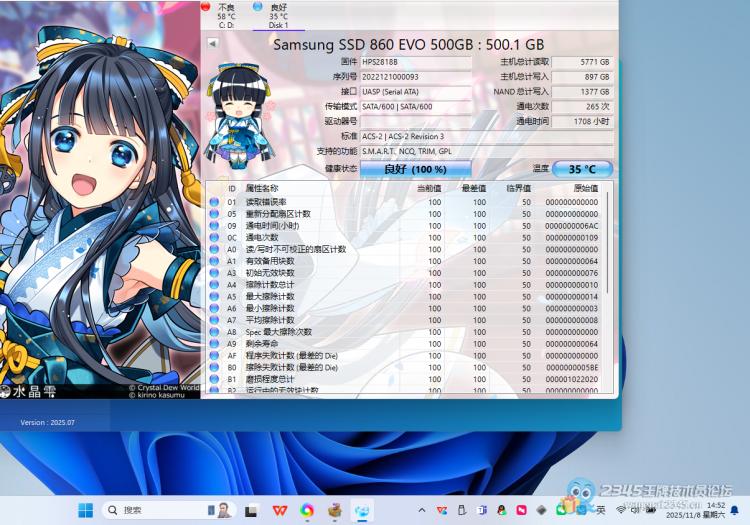Switch to the Disk 1 tab

[x=277, y=16]
